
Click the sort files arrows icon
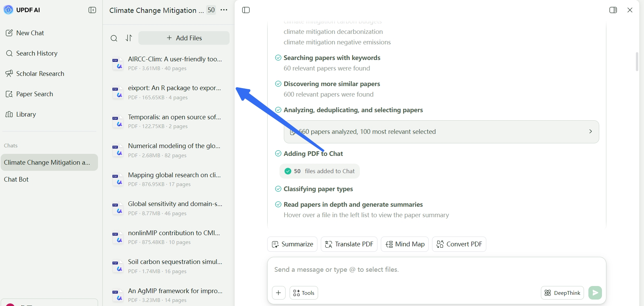tap(129, 38)
